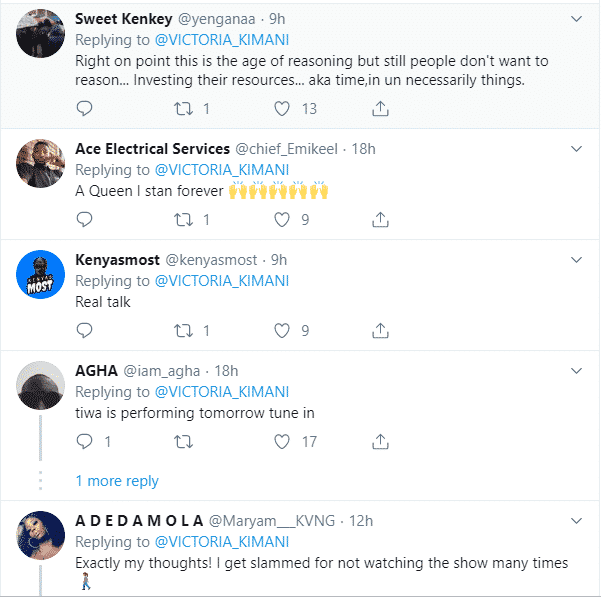Reply to Ace Electrical Services' tweet
Viewport: 601px width, 597px height.
point(85,219)
